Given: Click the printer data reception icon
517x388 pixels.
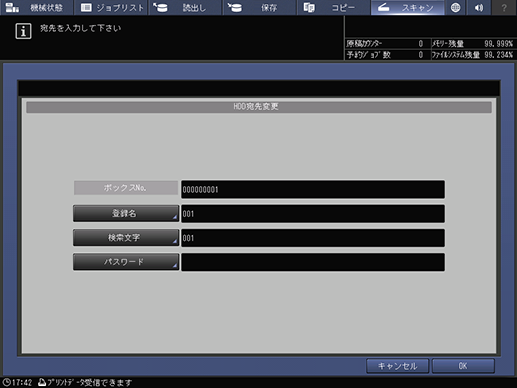Looking at the screenshot, I should 42,382.
